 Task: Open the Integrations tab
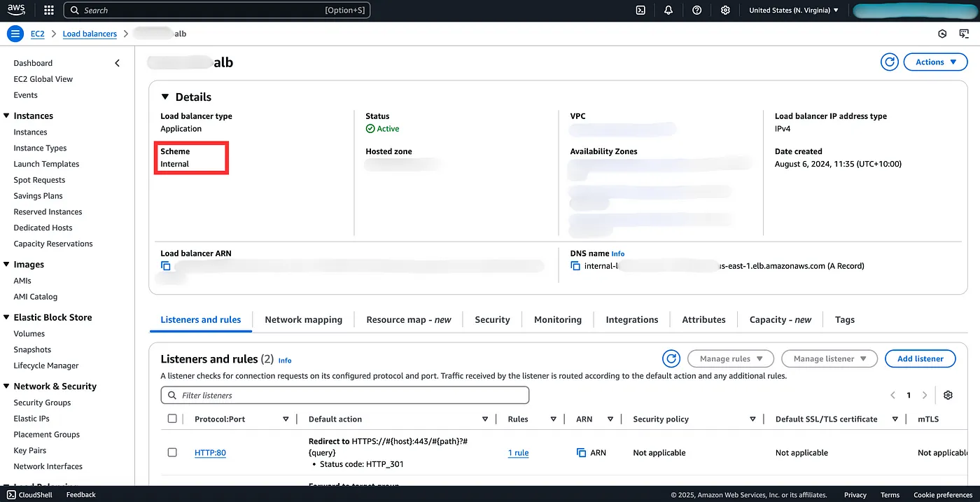pyautogui.click(x=632, y=320)
